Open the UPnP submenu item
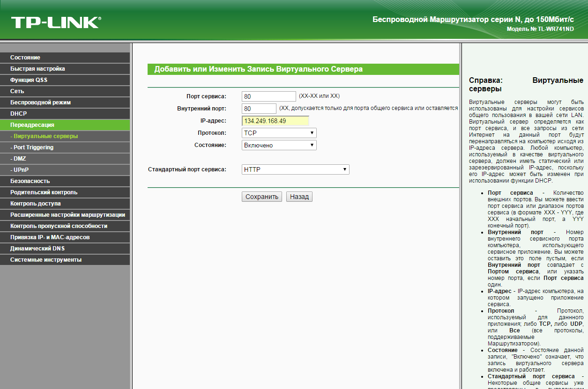This screenshot has height=389, width=588. [x=65, y=170]
